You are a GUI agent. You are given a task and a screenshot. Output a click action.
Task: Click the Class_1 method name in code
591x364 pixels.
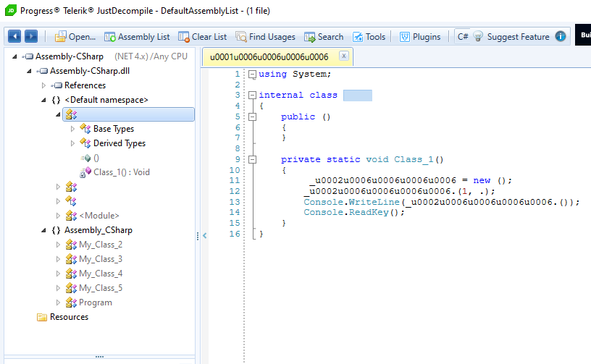[x=414, y=160]
